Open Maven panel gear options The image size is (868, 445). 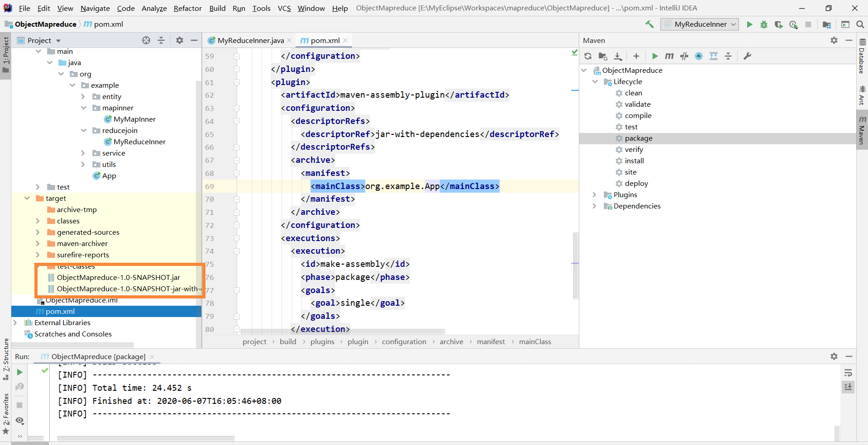coord(834,40)
